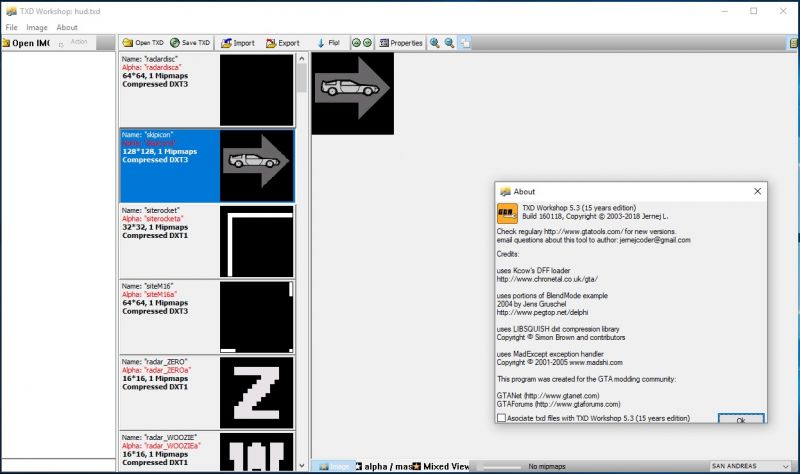
Task: Click the scroll up arrow of the texture list
Action: tap(302, 58)
